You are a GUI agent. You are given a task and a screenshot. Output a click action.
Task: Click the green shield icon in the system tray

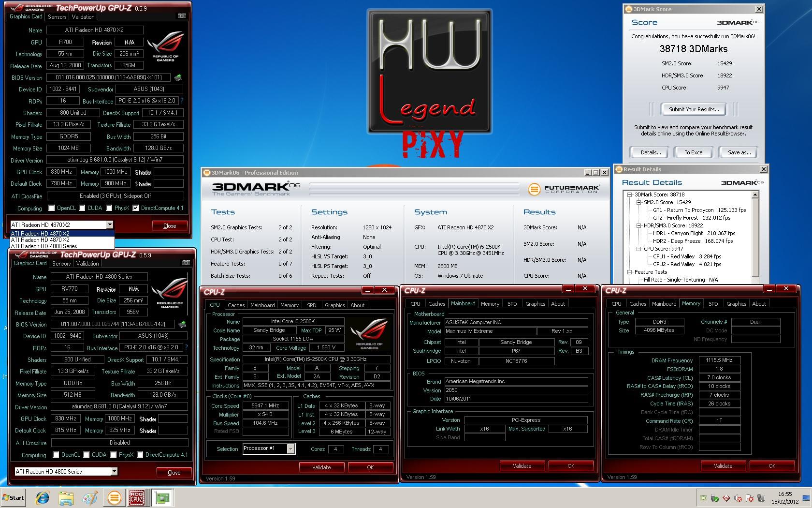714,498
